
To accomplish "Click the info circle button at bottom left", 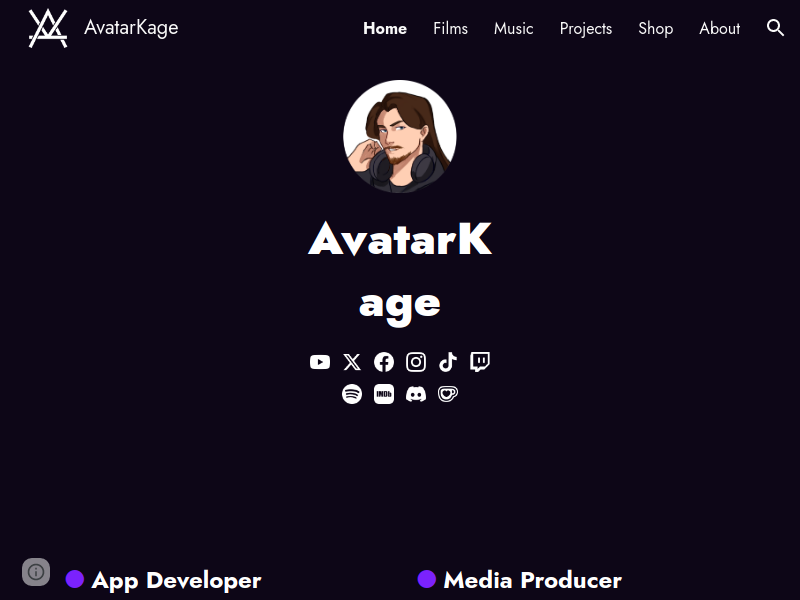I will [36, 572].
